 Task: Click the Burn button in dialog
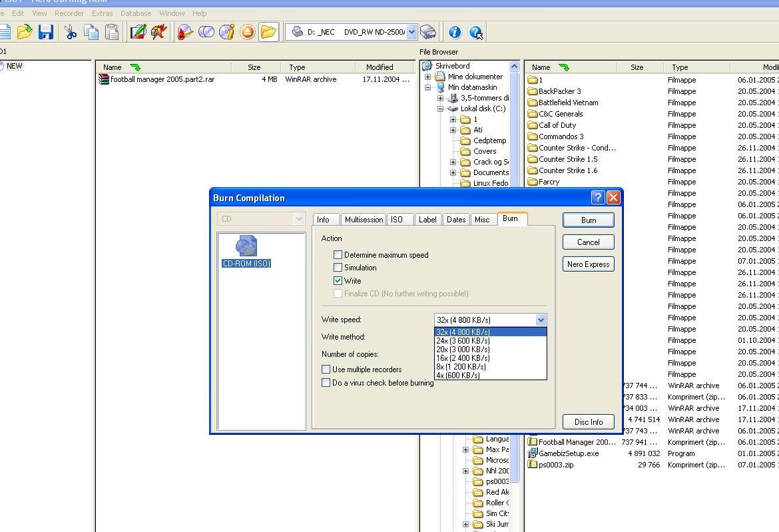588,220
